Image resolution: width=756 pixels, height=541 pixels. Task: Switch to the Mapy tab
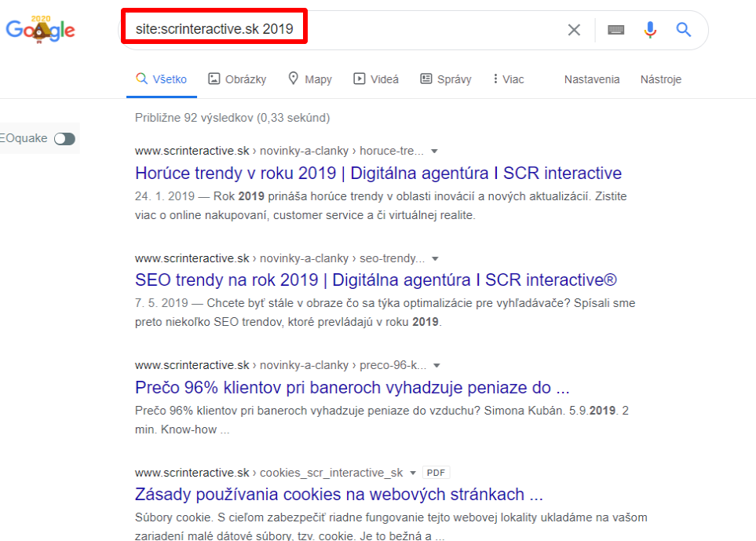click(310, 79)
